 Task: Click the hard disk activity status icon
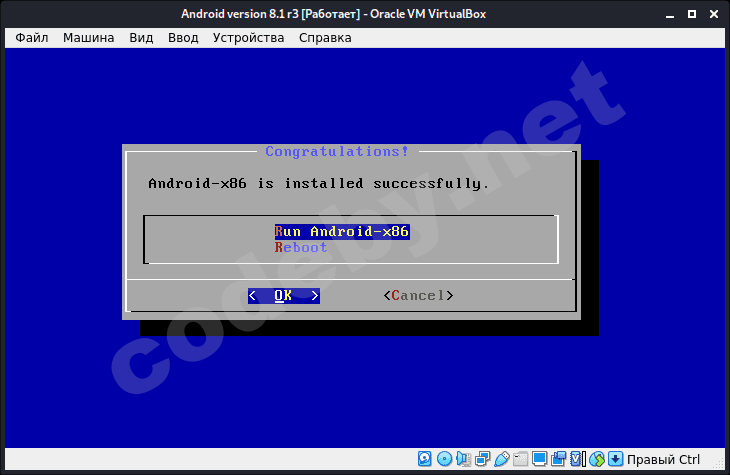pyautogui.click(x=425, y=459)
